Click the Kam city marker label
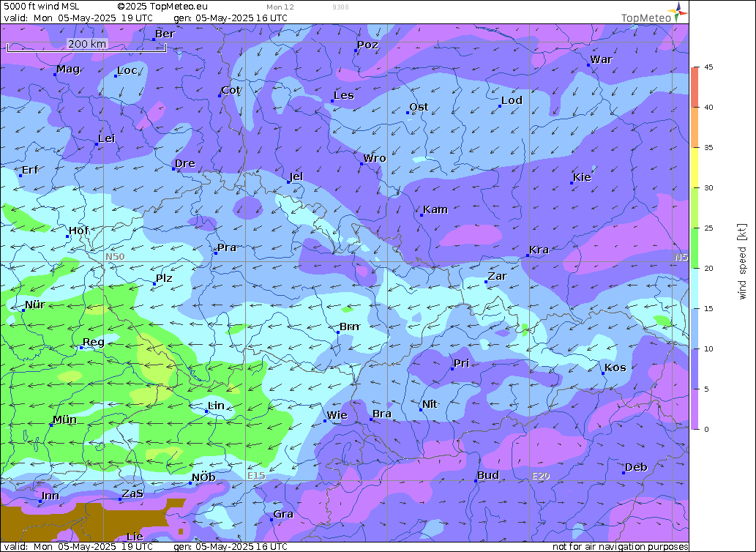Image resolution: width=756 pixels, height=552 pixels. 435,209
